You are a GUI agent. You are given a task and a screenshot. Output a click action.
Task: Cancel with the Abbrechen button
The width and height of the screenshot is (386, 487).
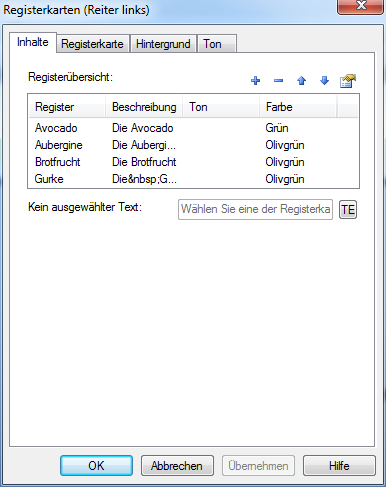[177, 465]
